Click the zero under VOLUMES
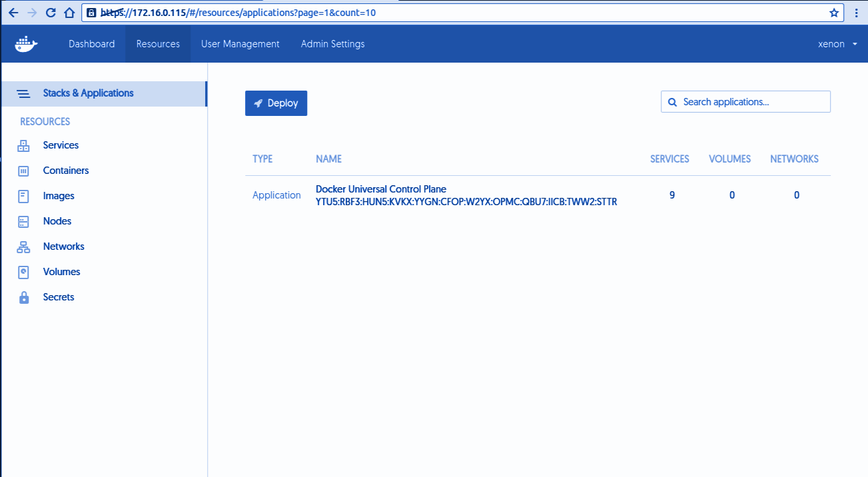This screenshot has height=477, width=868. [732, 195]
